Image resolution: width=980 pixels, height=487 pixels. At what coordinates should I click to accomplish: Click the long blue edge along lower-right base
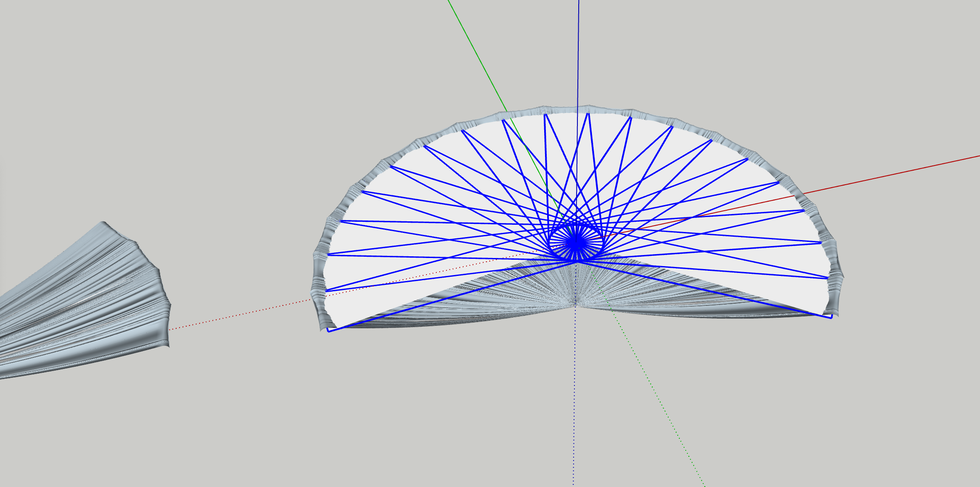[704, 290]
